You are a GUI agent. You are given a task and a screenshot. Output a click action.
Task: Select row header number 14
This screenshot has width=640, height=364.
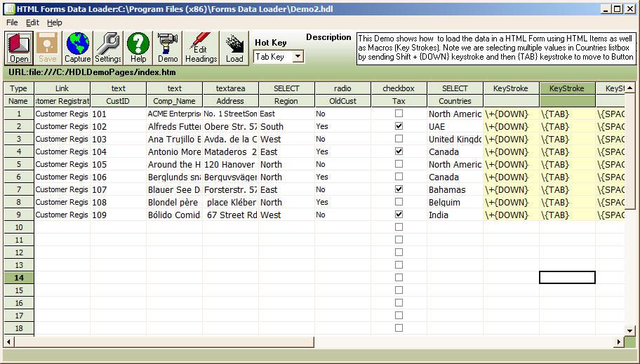(x=19, y=278)
